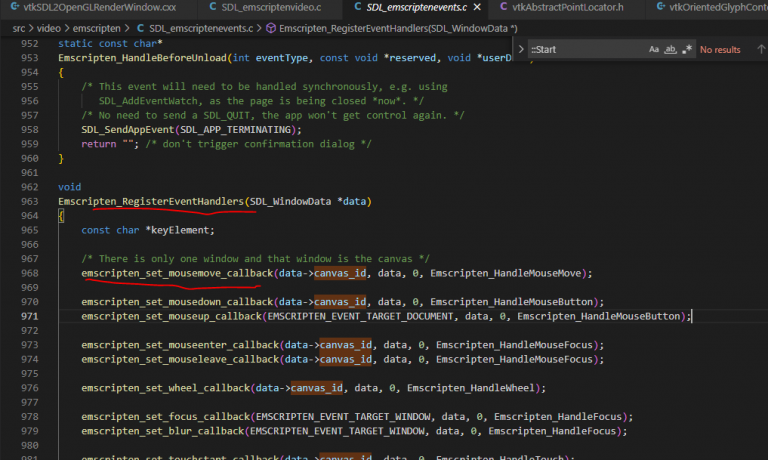Switch to the vtkOrientedGlyphCont tab
Image resolution: width=768 pixels, height=460 pixels.
coord(718,7)
